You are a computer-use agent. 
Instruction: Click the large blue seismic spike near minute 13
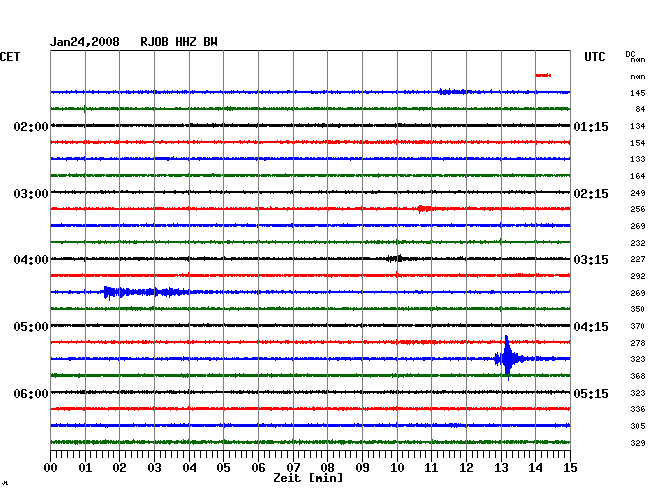[507, 358]
